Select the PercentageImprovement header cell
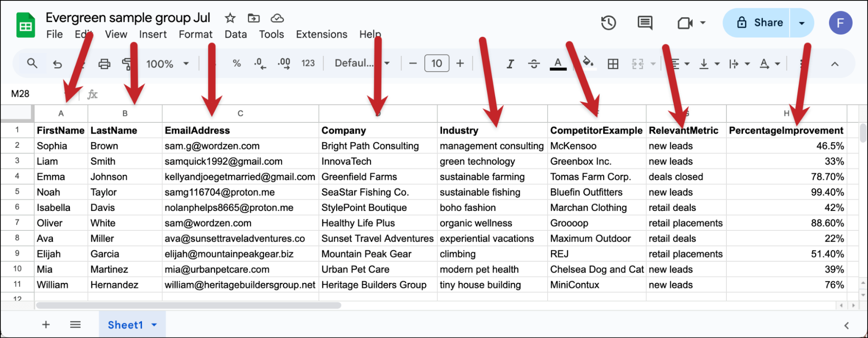 pos(786,130)
